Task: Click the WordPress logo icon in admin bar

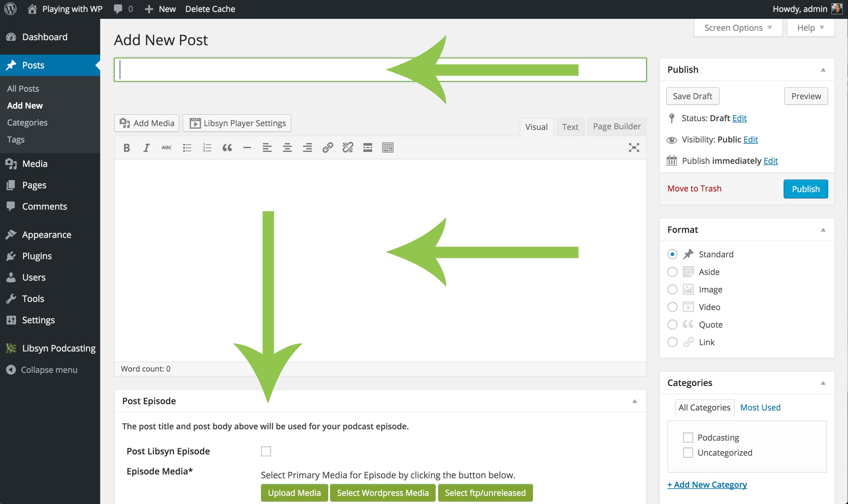Action: point(11,9)
